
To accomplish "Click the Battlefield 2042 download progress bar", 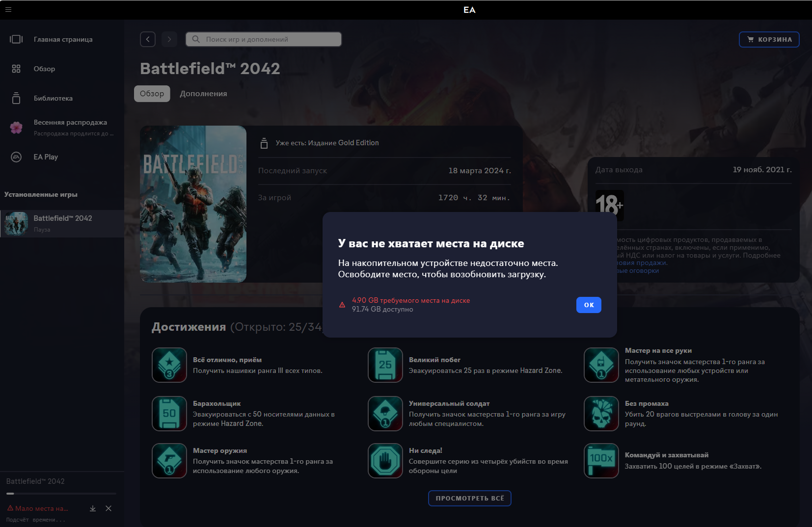I will [x=61, y=493].
